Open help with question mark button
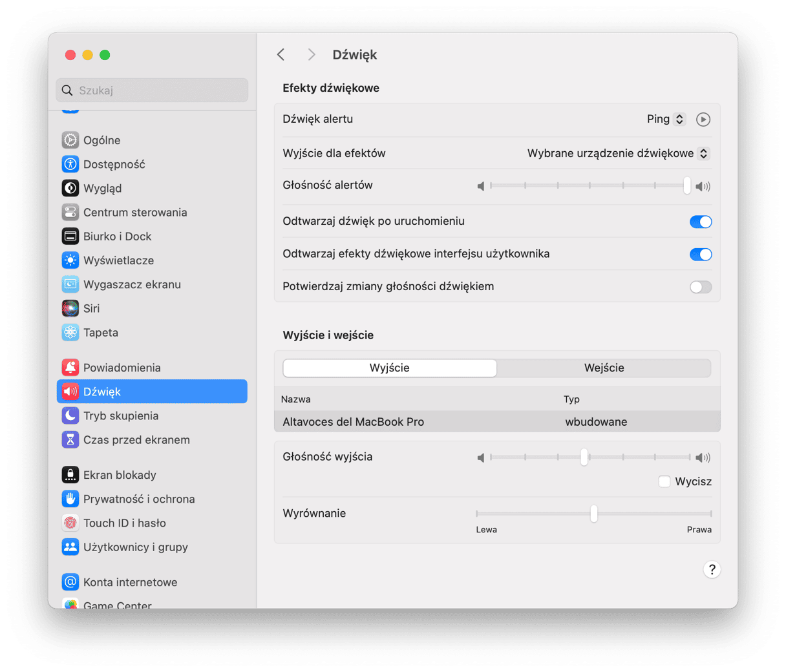 [x=712, y=570]
